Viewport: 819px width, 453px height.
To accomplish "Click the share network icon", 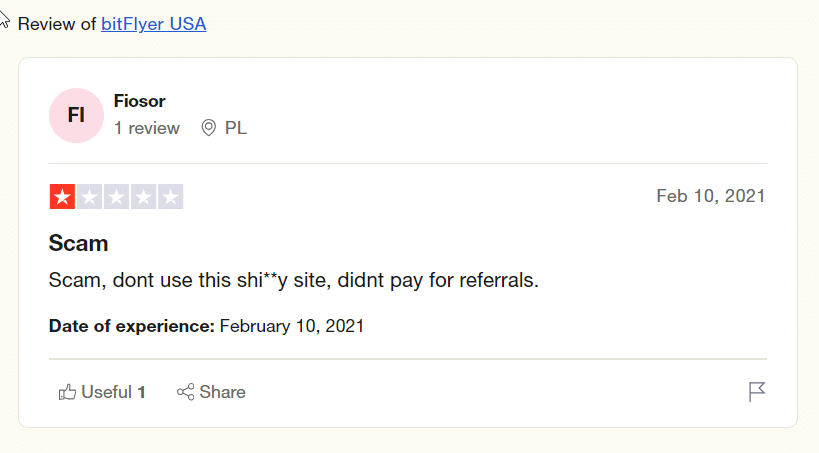I will pyautogui.click(x=185, y=392).
